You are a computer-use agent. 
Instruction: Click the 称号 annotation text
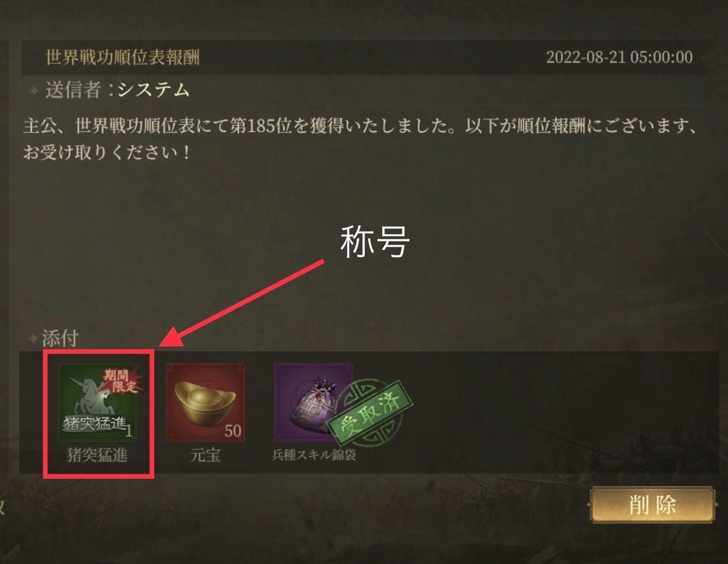coord(376,242)
